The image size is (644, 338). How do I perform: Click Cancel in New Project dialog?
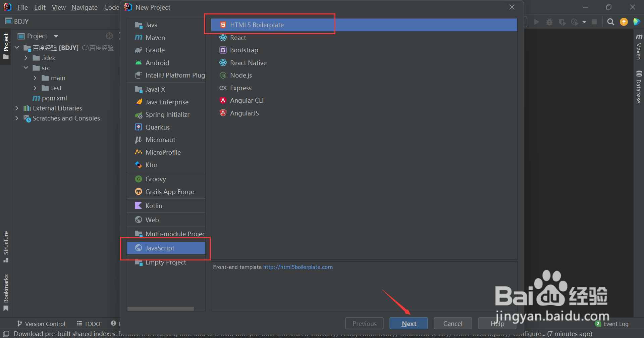[453, 324]
